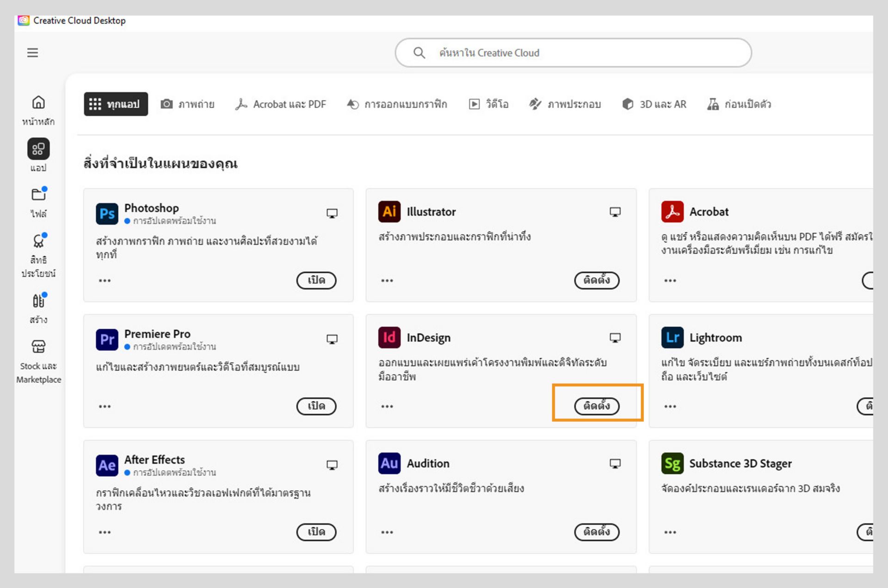This screenshot has width=888, height=588.
Task: Click the Photoshop app icon
Action: 107,213
